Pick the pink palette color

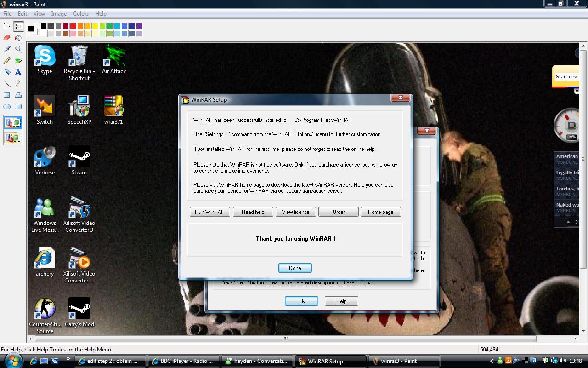click(73, 34)
